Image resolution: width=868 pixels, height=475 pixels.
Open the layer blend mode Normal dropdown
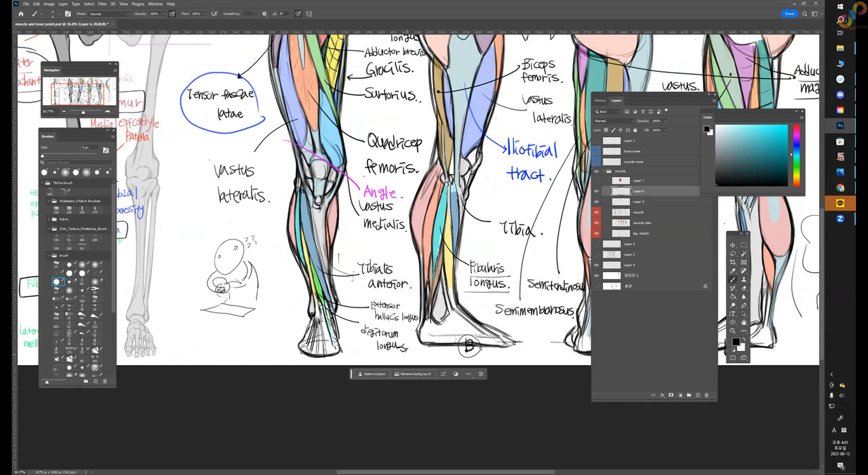point(614,121)
